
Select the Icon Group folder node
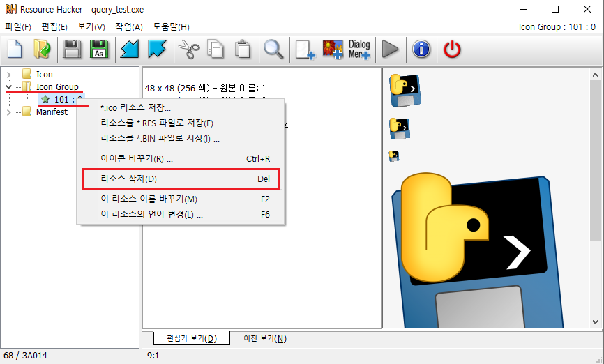tap(50, 86)
